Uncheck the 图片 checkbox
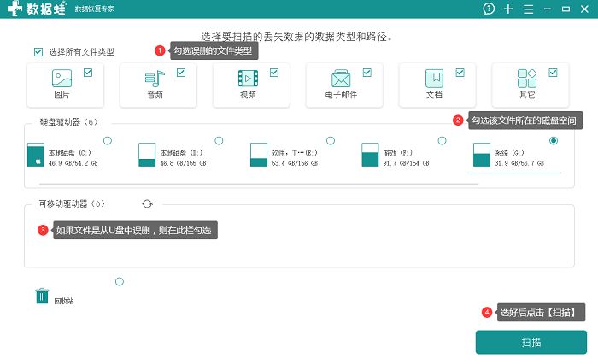Viewport: 598px width, 364px height. coord(88,73)
